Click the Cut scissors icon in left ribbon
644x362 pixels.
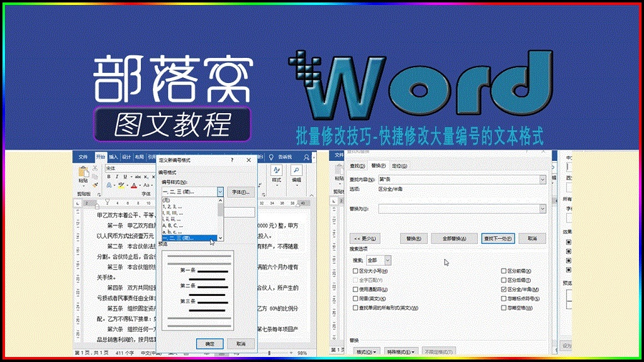coord(95,168)
